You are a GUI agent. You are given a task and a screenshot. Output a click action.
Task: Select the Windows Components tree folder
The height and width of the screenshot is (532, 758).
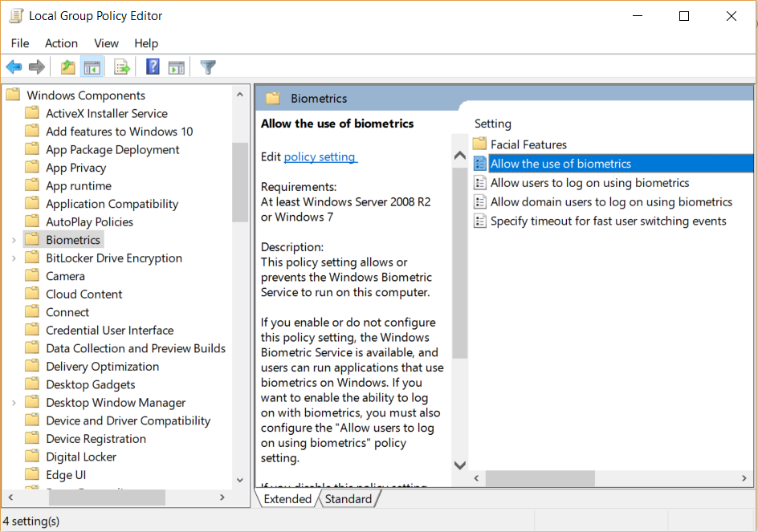click(x=86, y=95)
